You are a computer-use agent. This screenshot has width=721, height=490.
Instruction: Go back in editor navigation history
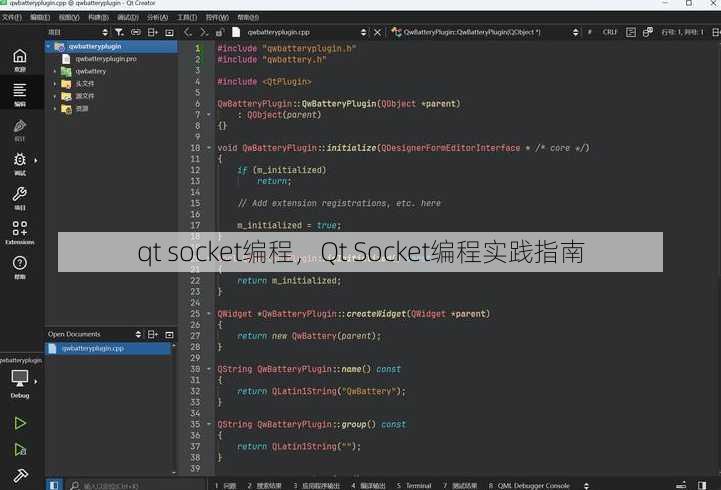click(x=188, y=32)
